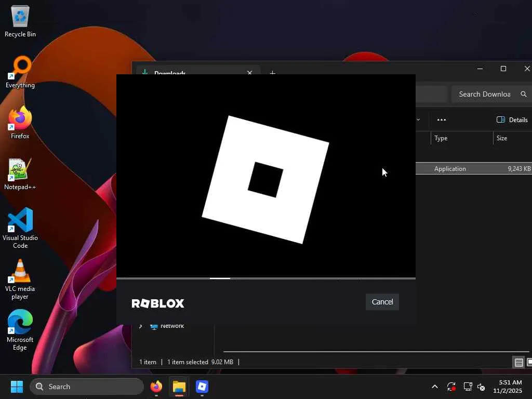The image size is (532, 399).
Task: Switch to Roblox installer in the taskbar
Action: (x=202, y=387)
